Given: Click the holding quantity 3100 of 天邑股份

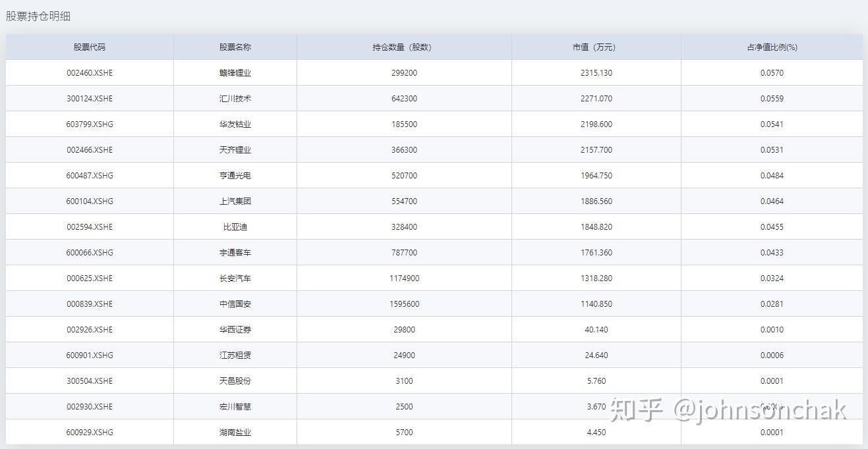Looking at the screenshot, I should coord(404,381).
